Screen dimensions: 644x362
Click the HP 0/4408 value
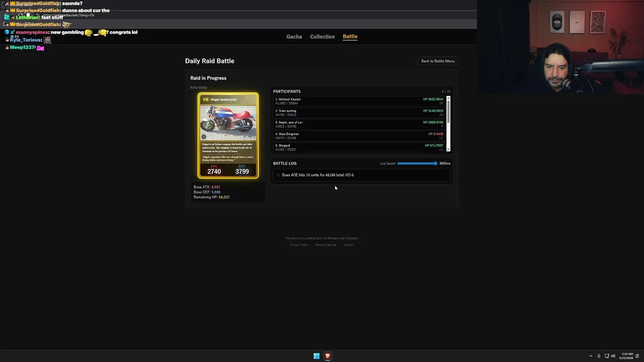click(436, 134)
